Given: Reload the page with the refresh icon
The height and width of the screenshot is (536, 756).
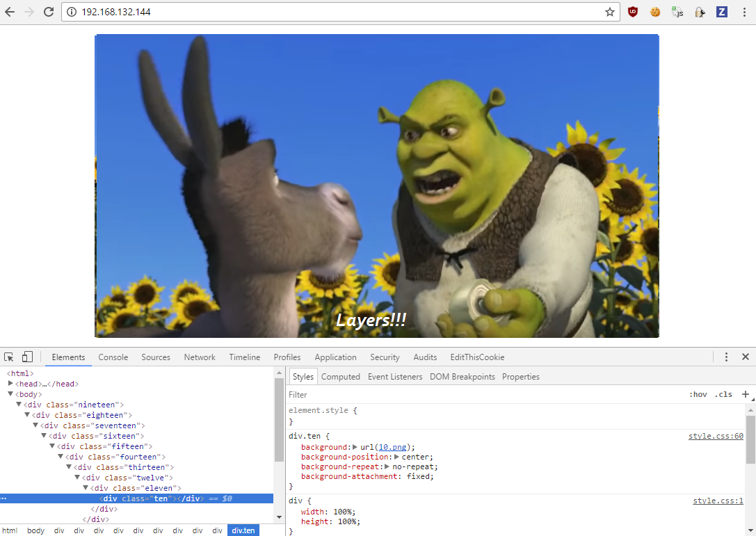Looking at the screenshot, I should click(x=49, y=12).
